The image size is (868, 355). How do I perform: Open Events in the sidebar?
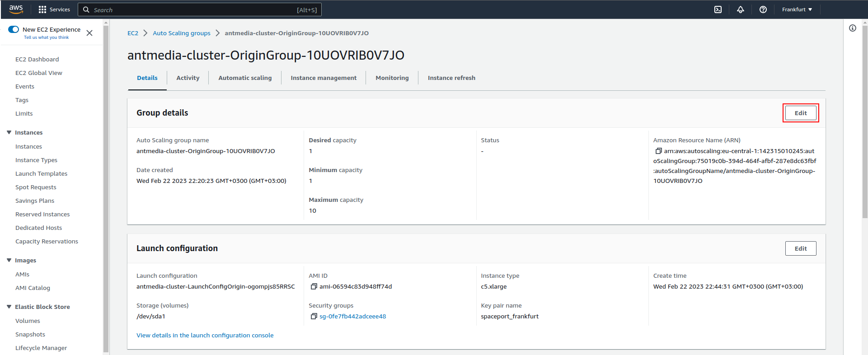point(25,86)
